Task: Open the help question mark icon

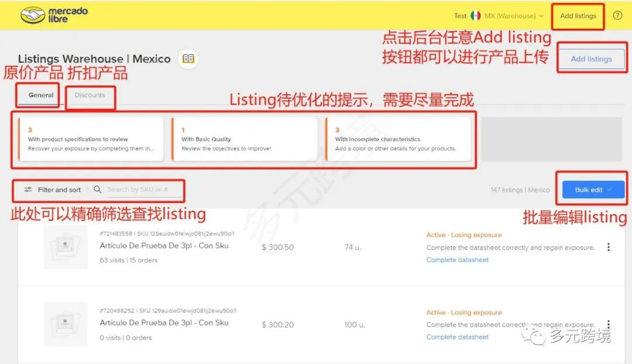Action: [x=617, y=16]
